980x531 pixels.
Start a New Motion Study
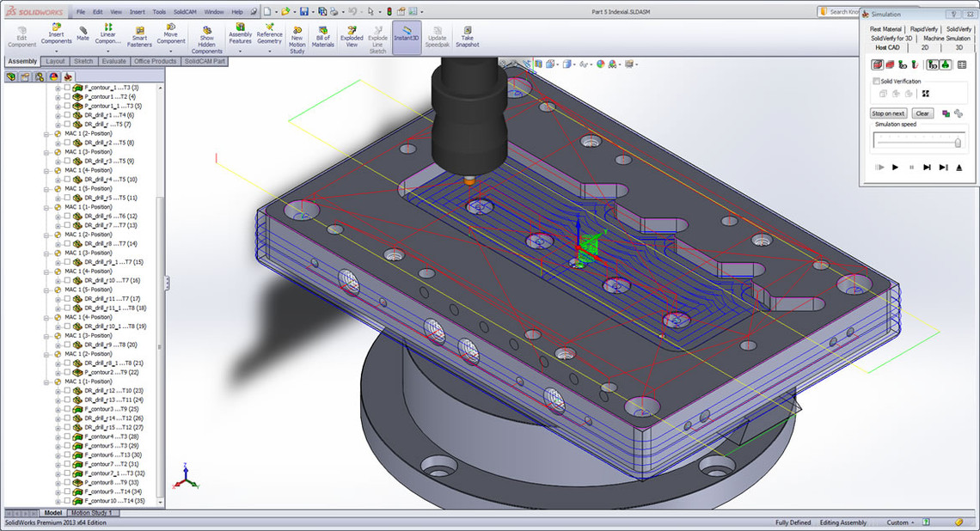pyautogui.click(x=297, y=40)
